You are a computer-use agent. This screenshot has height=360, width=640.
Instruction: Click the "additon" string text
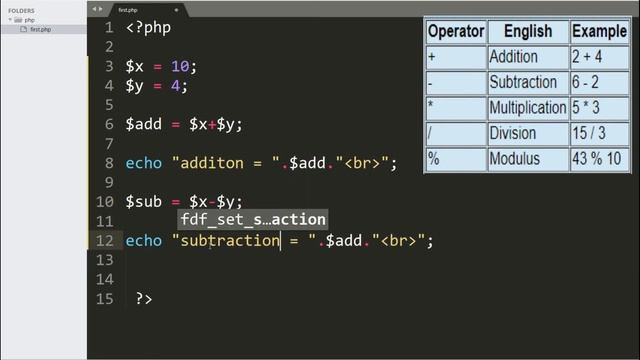212,163
